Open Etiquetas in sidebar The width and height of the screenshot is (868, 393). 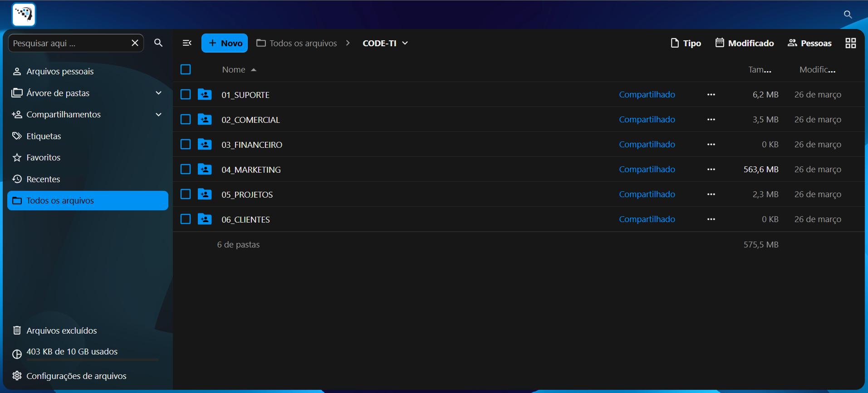tap(88, 136)
